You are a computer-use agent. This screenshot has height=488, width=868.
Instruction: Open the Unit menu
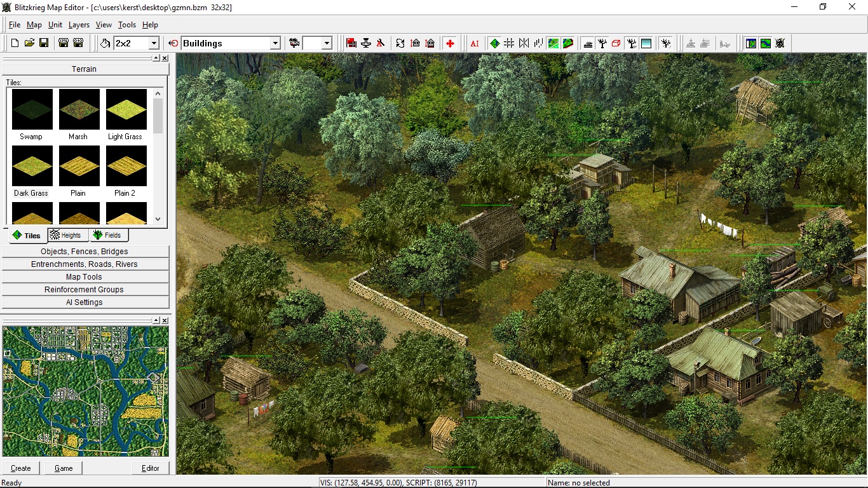(55, 25)
